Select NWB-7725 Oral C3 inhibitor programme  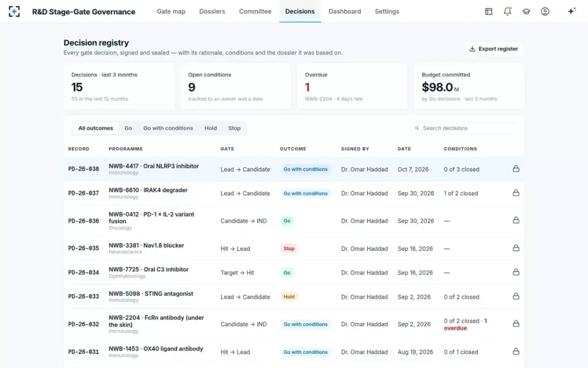[x=148, y=269]
